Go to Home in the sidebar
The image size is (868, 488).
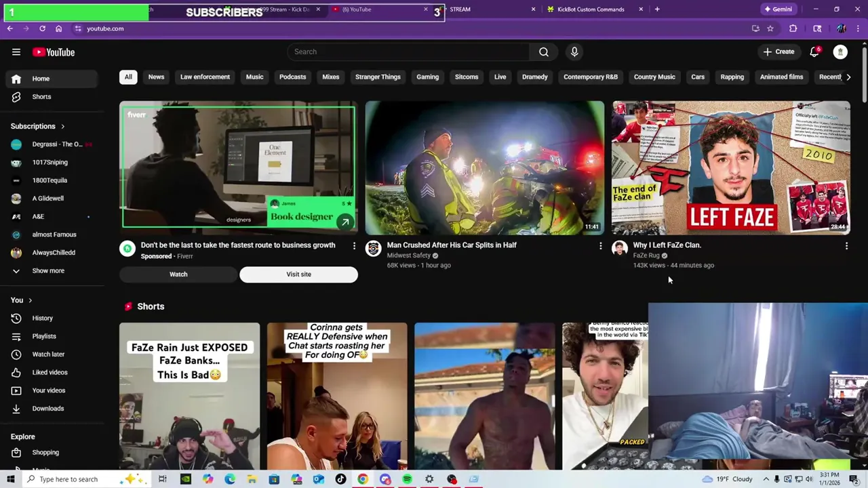click(53, 79)
